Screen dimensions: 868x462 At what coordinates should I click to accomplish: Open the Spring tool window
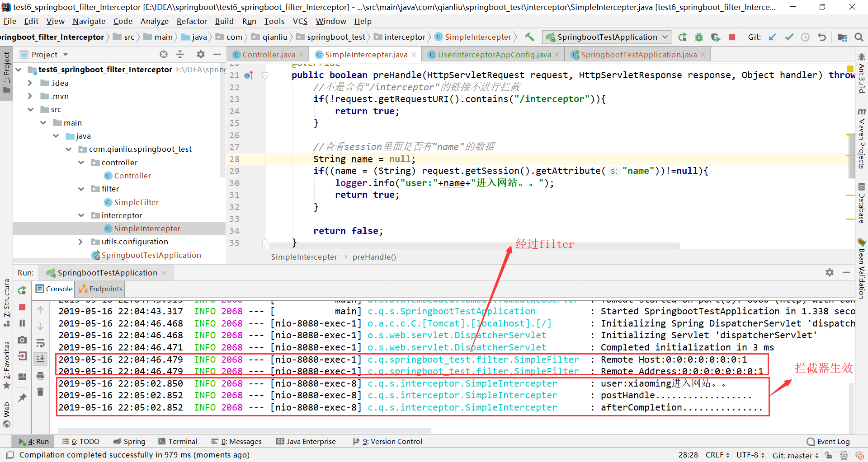[129, 442]
